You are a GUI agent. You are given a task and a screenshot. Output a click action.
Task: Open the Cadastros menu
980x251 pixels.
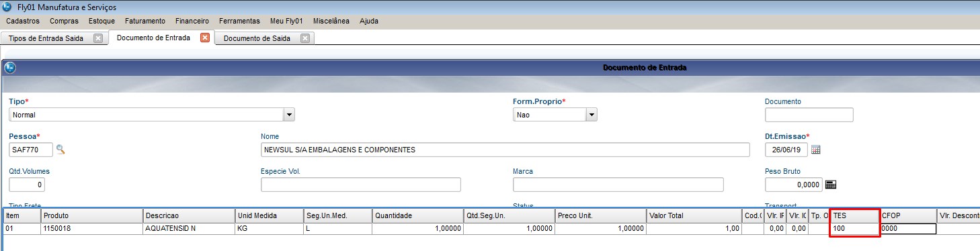[22, 21]
